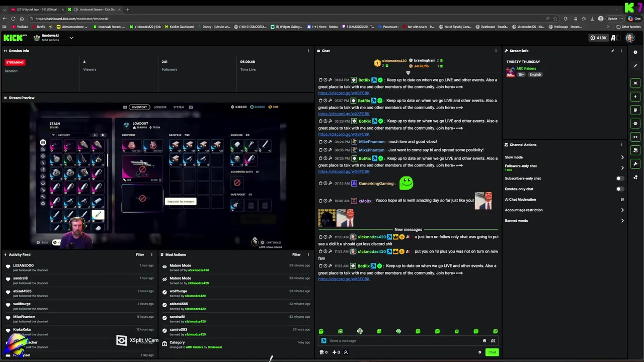The height and width of the screenshot is (362, 644).
Task: Open Mod Actions three-dot menu
Action: [308, 255]
